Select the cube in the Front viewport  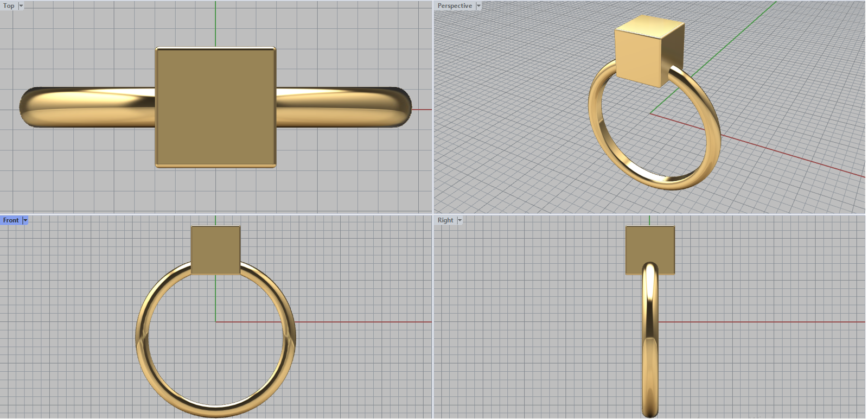click(x=215, y=250)
